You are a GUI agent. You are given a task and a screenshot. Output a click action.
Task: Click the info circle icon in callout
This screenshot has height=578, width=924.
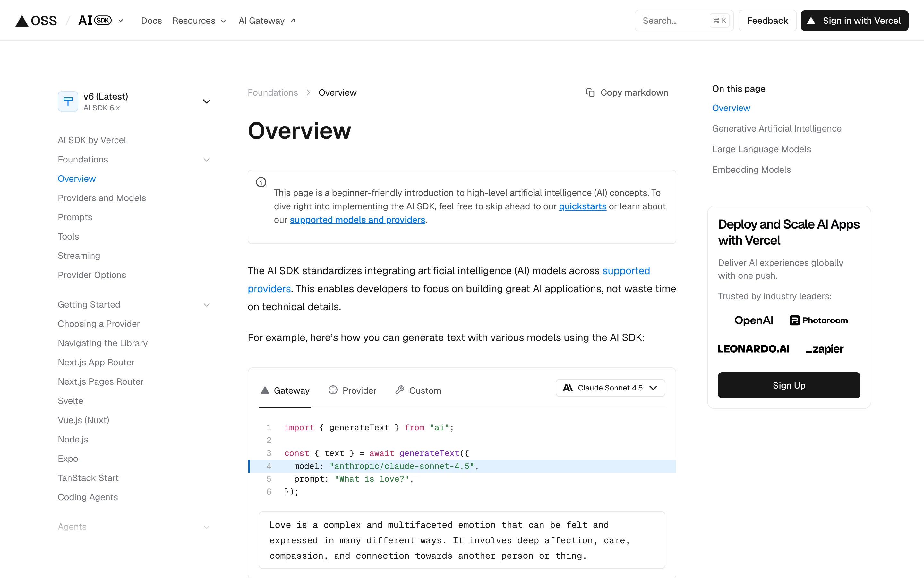(x=261, y=182)
